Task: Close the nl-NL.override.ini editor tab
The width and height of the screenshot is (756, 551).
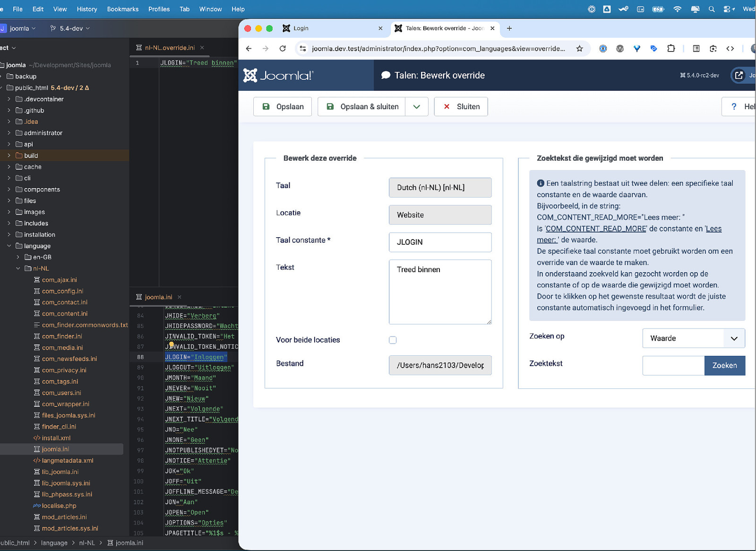Action: coord(202,48)
